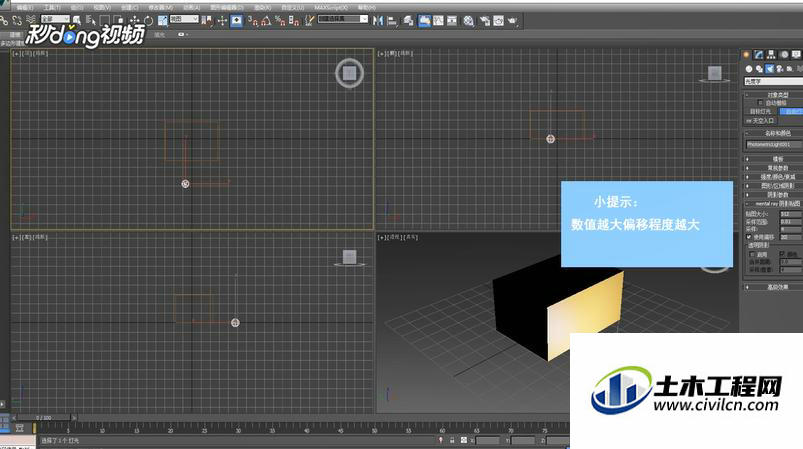Open the MAXScript(X) menu
This screenshot has height=449, width=803.
pos(331,8)
